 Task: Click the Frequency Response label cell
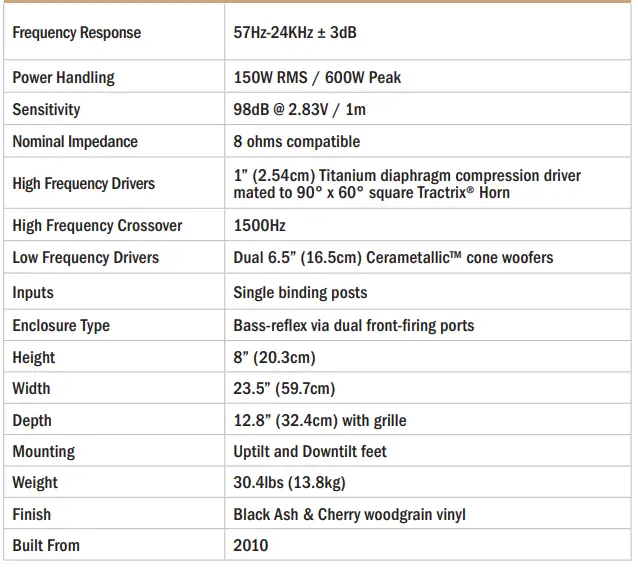coord(76,33)
